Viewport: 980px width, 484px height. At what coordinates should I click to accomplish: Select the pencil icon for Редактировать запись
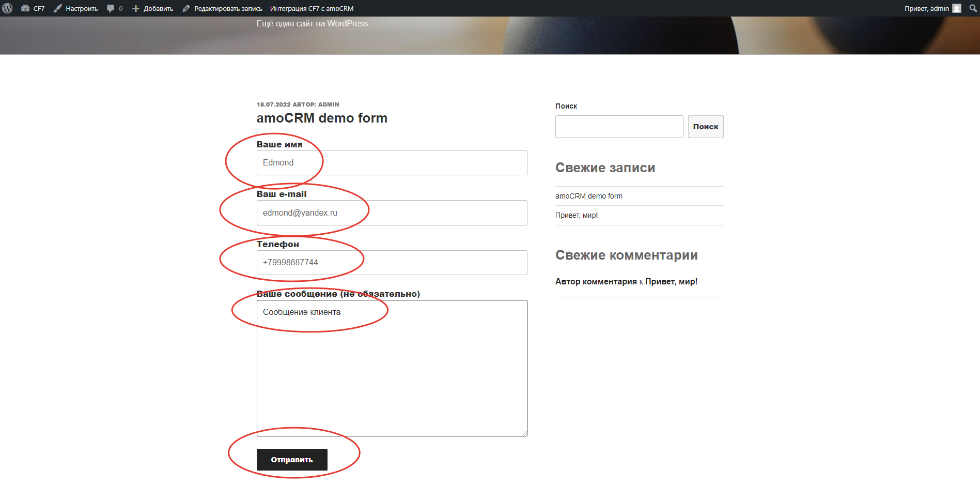tap(185, 8)
